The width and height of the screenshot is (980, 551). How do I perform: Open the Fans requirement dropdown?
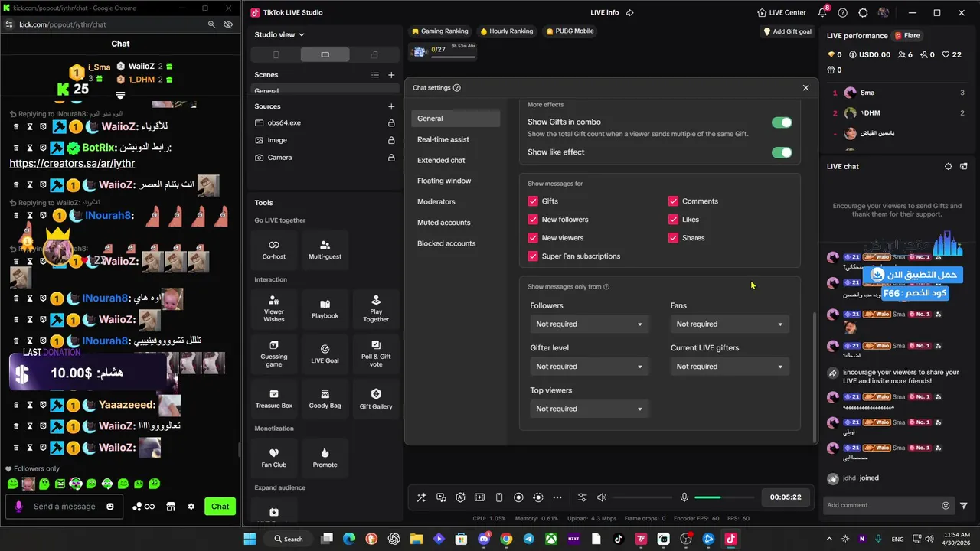(729, 324)
